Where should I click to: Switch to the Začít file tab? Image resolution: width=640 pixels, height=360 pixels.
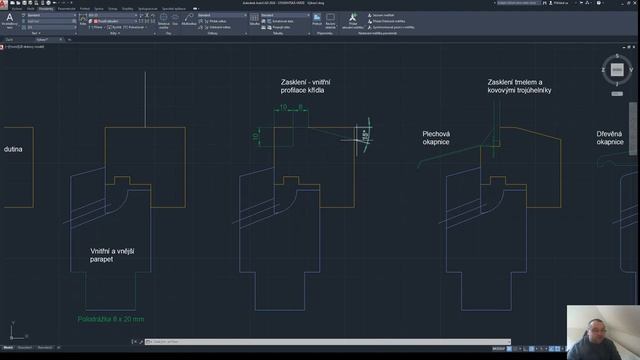9,40
